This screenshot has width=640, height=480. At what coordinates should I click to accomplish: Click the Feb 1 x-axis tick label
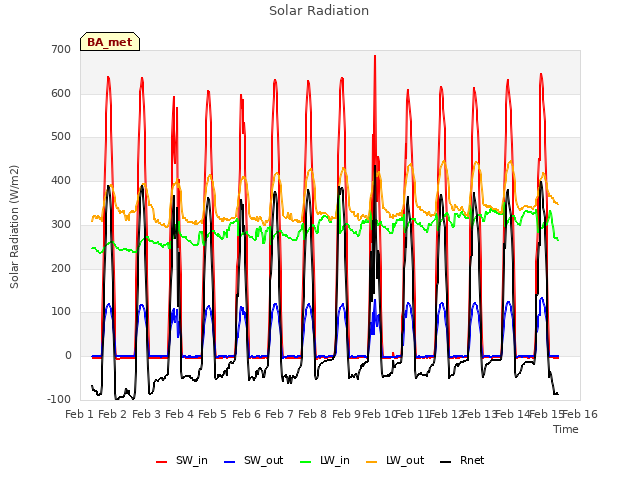point(79,414)
